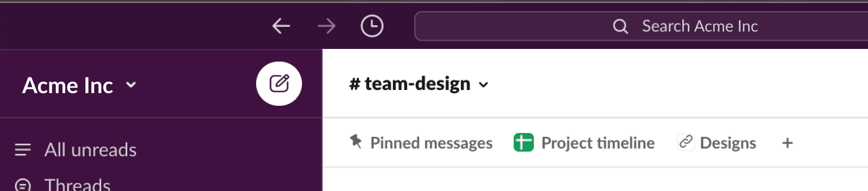The height and width of the screenshot is (191, 868).
Task: Go back using the left arrow
Action: click(x=281, y=26)
